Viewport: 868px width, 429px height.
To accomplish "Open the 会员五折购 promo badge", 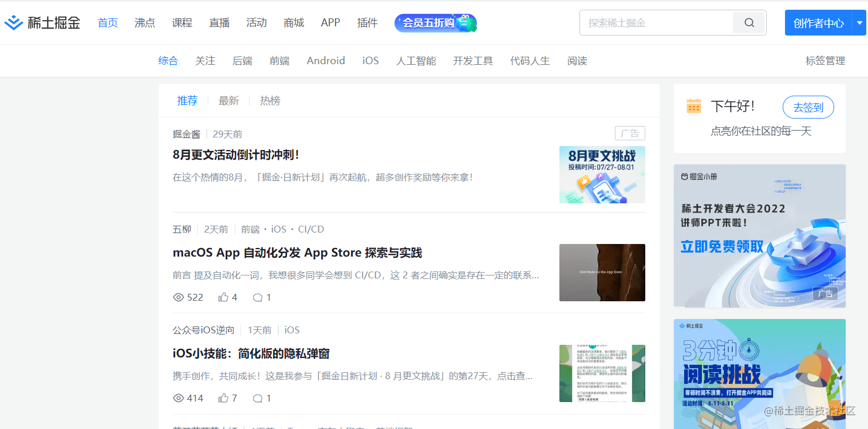I will pyautogui.click(x=436, y=23).
